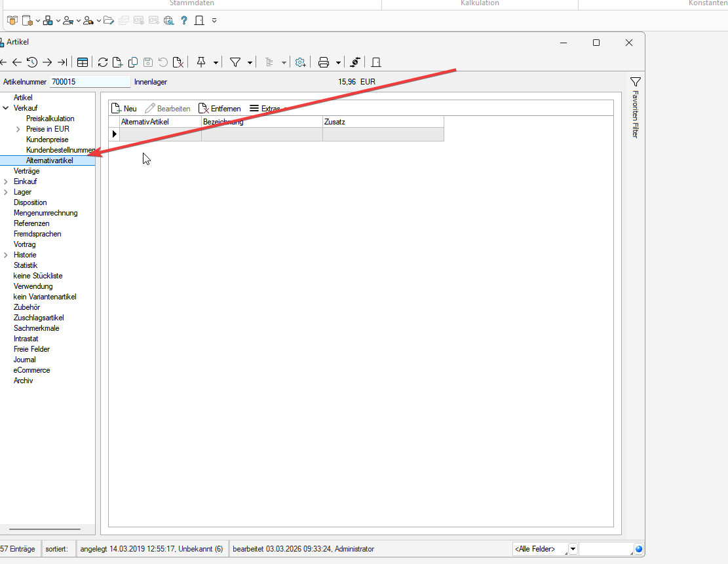Click the delete record icon
This screenshot has height=564, width=728.
[178, 62]
